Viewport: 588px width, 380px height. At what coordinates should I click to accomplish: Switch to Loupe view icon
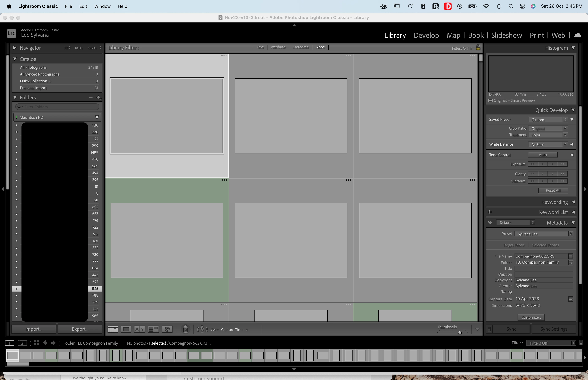pyautogui.click(x=126, y=329)
